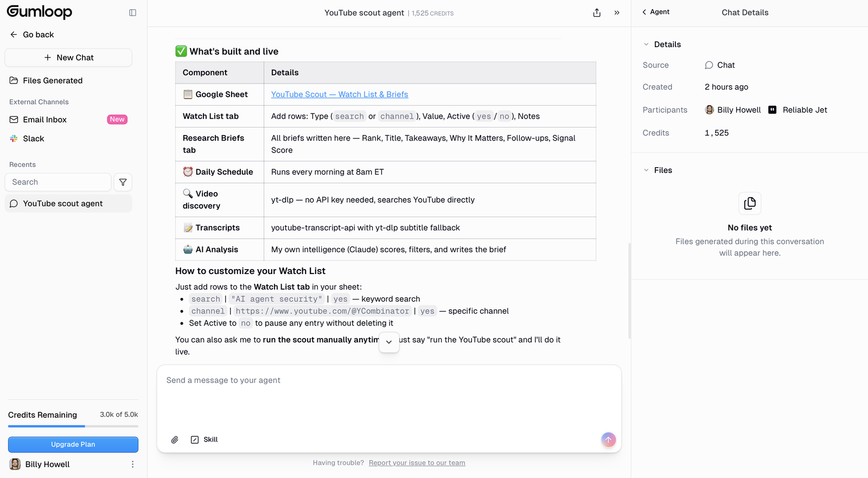Open Files Generated
Image resolution: width=868 pixels, height=478 pixels.
pyautogui.click(x=68, y=80)
